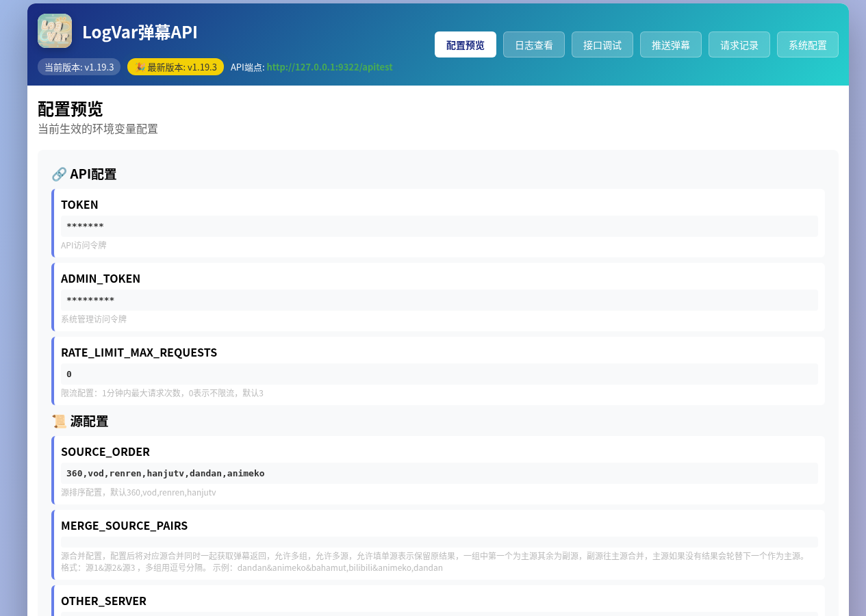Viewport: 866px width, 616px height.
Task: Click the LogVar弹幕API title
Action: click(x=140, y=32)
